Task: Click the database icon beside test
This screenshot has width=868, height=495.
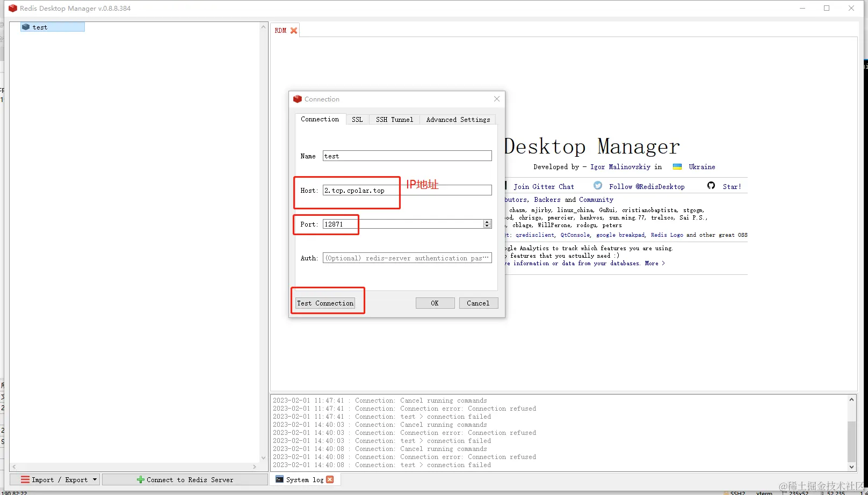Action: click(x=26, y=27)
